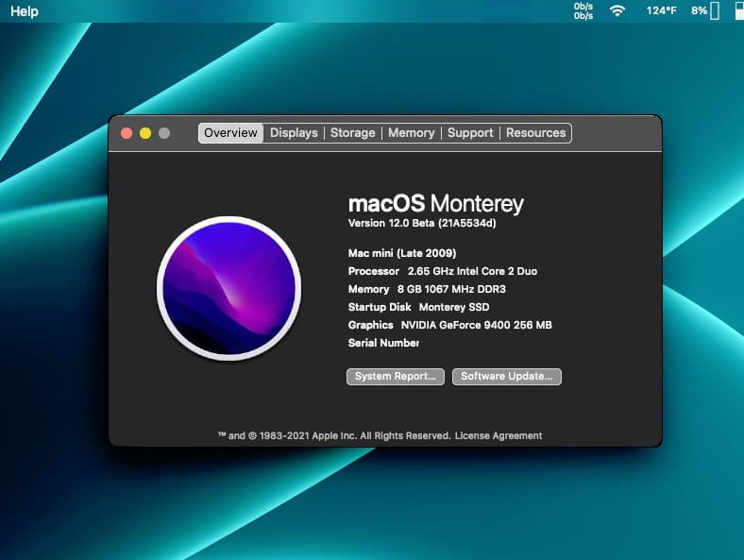
Task: Click the Wi-Fi icon in the menu bar
Action: [x=617, y=10]
